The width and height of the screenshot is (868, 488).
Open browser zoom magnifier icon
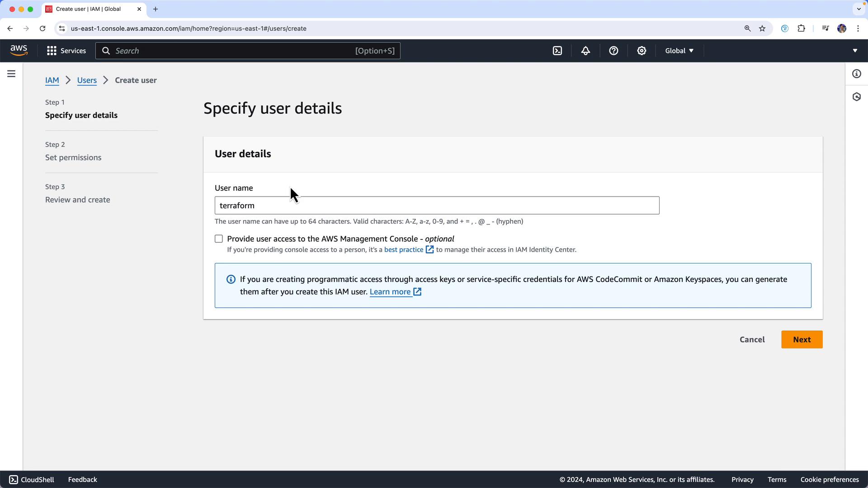(747, 28)
